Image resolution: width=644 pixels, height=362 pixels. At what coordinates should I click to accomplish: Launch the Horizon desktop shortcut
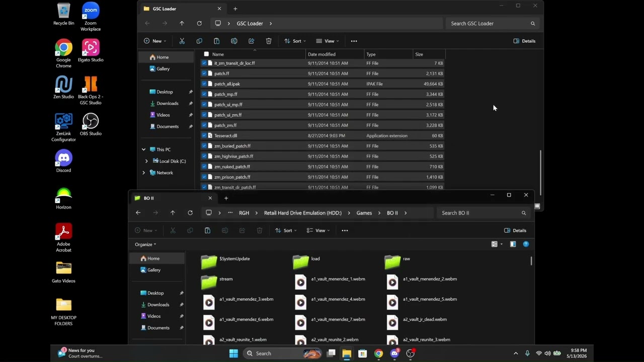[x=63, y=198]
